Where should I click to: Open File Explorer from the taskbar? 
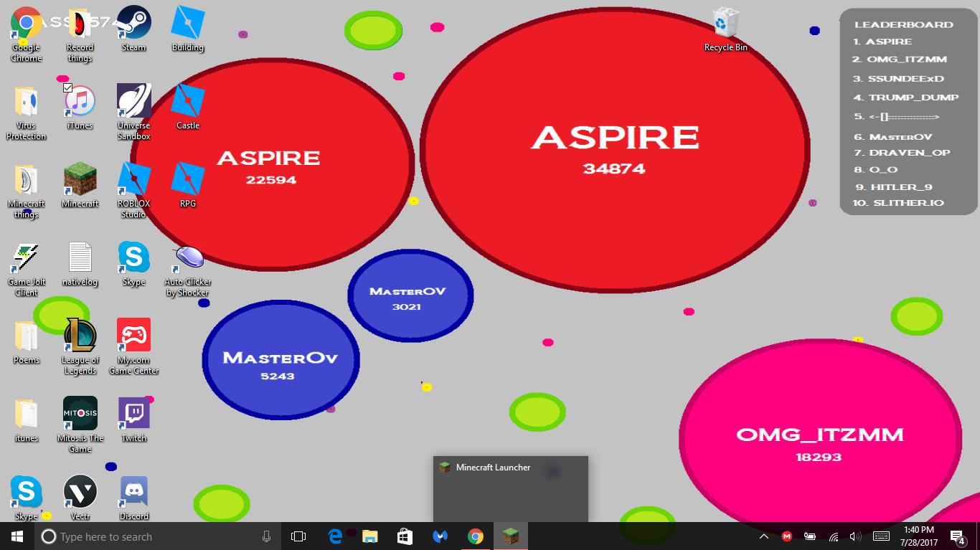tap(369, 536)
